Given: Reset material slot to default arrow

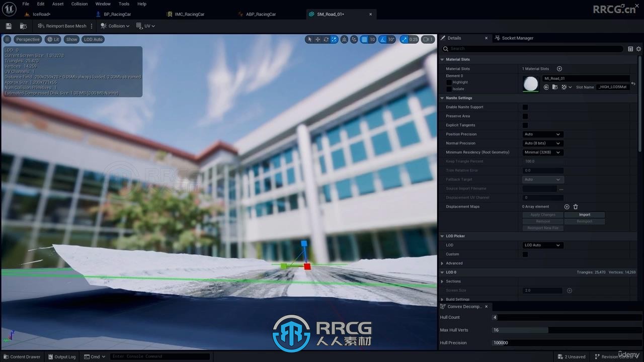Looking at the screenshot, I should point(633,83).
